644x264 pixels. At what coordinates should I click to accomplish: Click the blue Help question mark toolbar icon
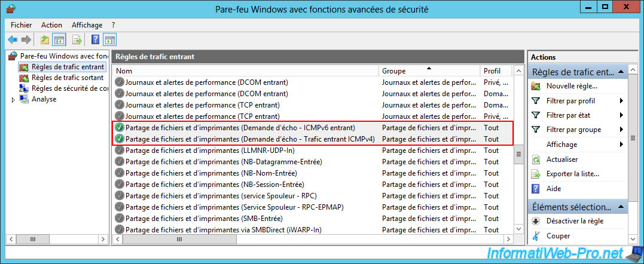[x=95, y=40]
